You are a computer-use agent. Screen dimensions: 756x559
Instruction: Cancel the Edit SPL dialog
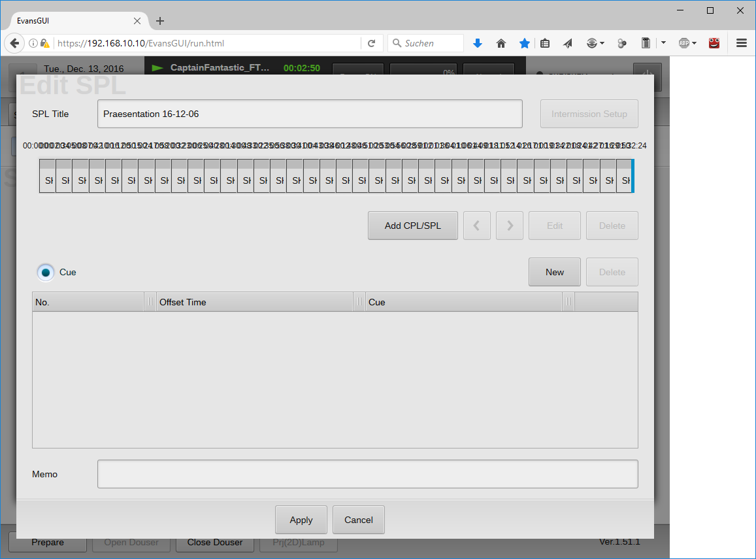coord(358,520)
